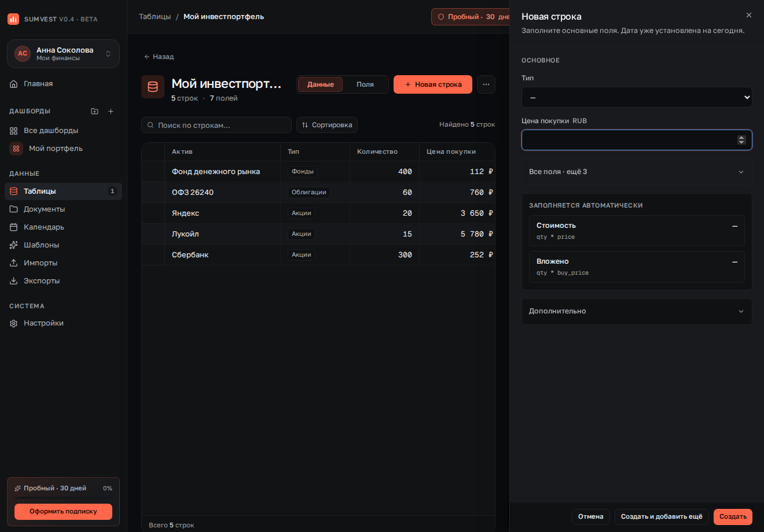This screenshot has width=764, height=532.
Task: Focus the Поиск по строкам search field
Action: pos(216,125)
